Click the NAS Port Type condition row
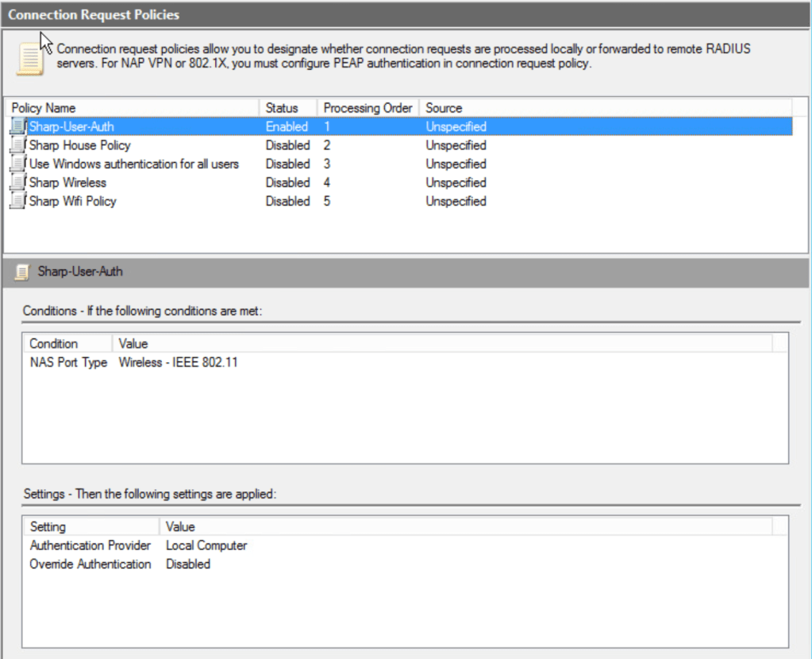The image size is (812, 659). click(68, 363)
